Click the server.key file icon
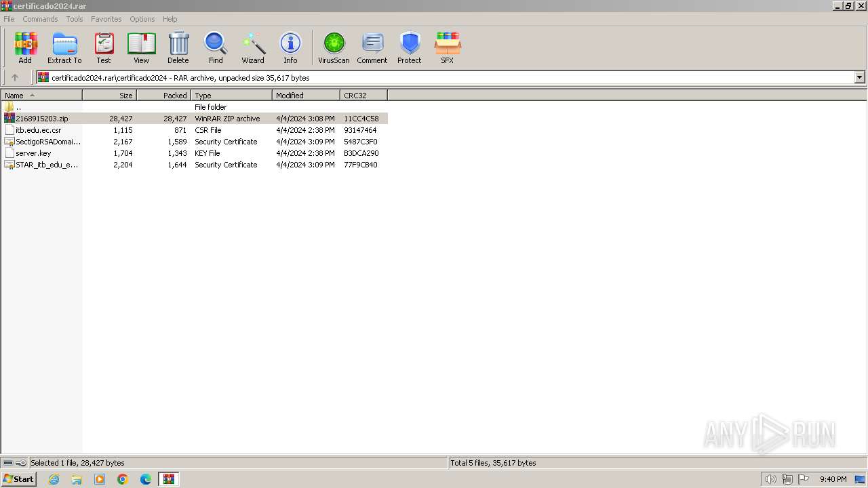868x488 pixels. point(9,153)
